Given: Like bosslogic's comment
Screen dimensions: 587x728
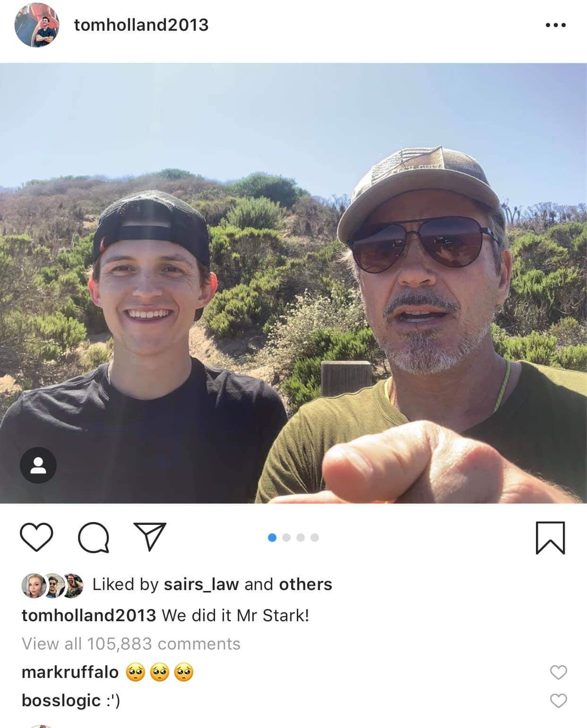Looking at the screenshot, I should click(559, 701).
